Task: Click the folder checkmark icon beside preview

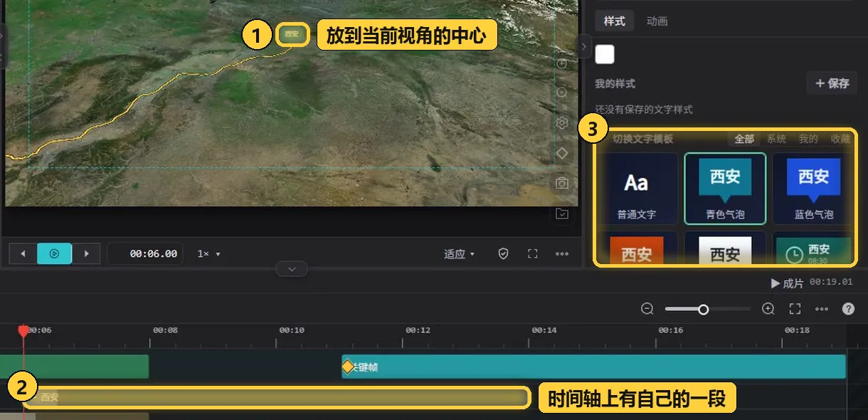Action: (562, 214)
